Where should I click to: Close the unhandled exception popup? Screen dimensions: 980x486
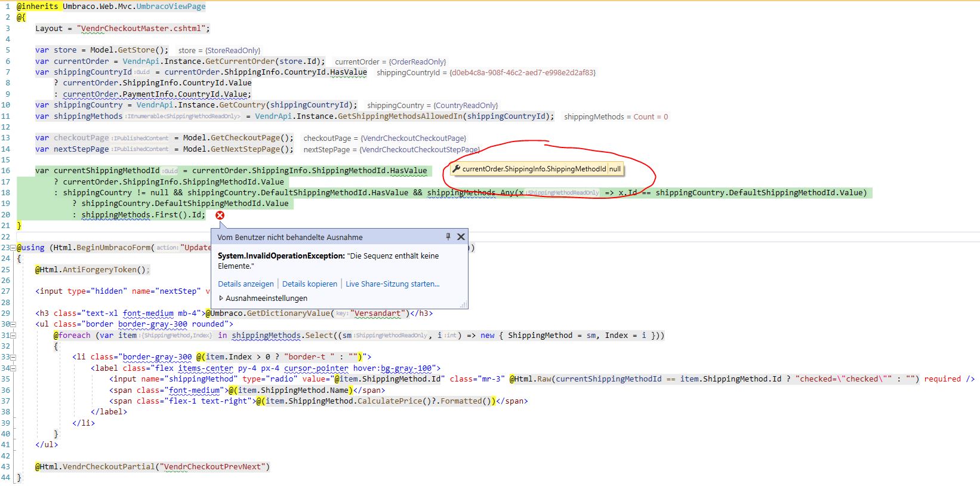pos(461,237)
